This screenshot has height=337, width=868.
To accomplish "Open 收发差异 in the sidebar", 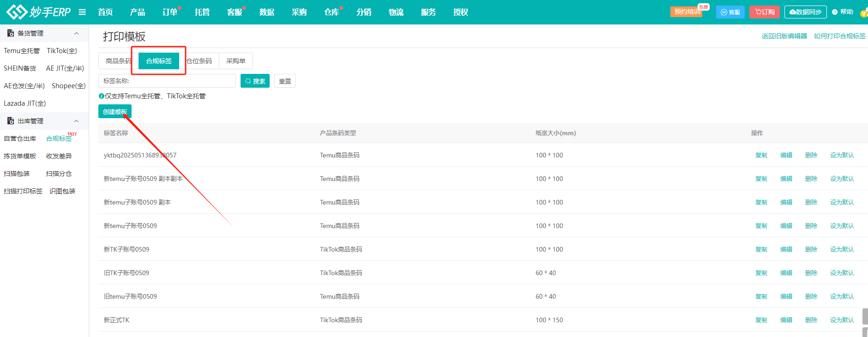I will 59,156.
